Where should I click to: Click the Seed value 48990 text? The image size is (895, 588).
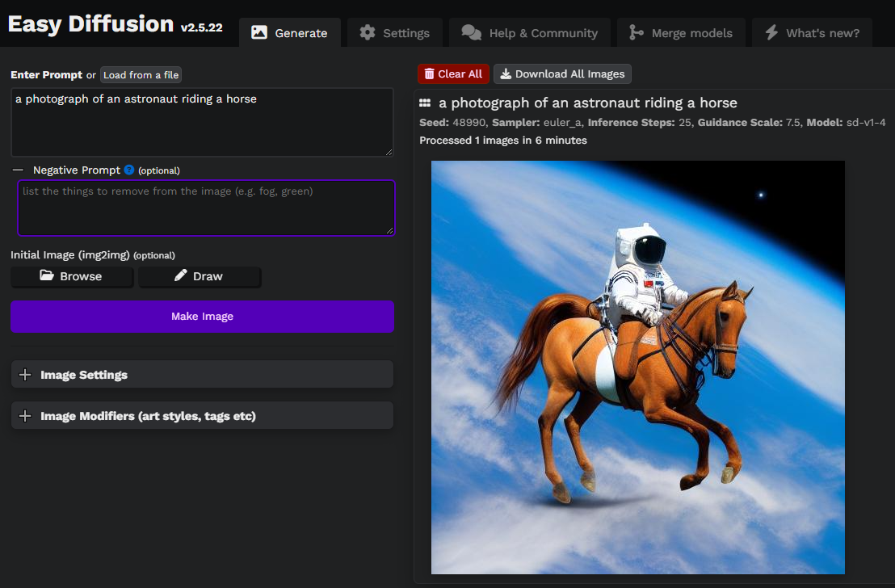pos(452,123)
